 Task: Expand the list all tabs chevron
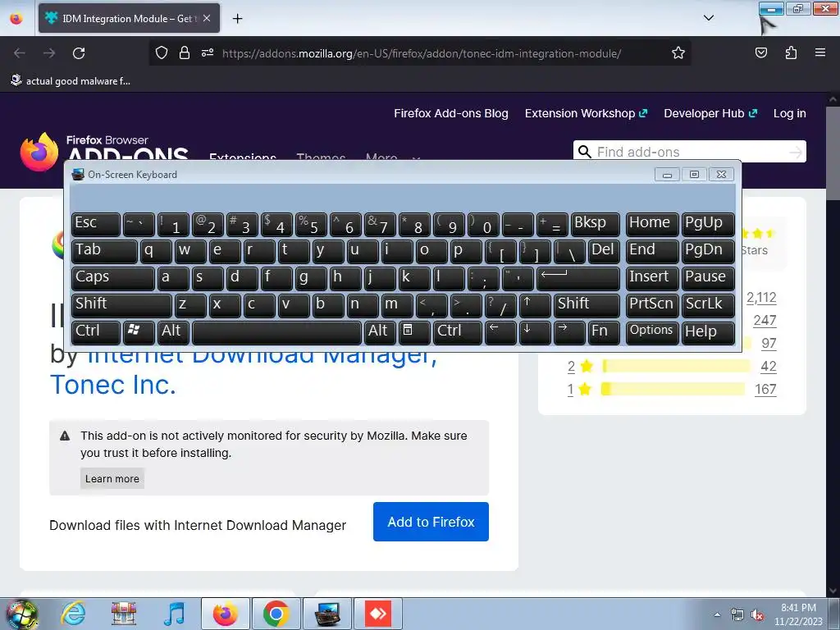708,18
